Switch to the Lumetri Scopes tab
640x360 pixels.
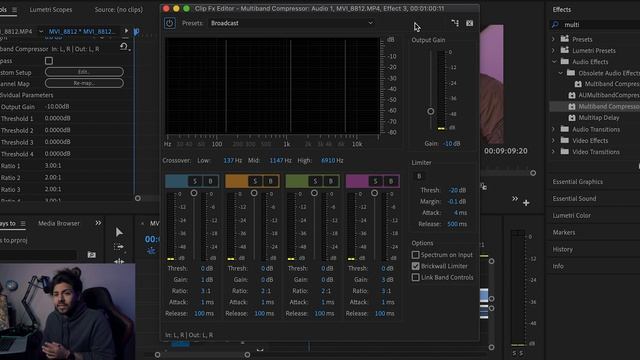pyautogui.click(x=51, y=9)
